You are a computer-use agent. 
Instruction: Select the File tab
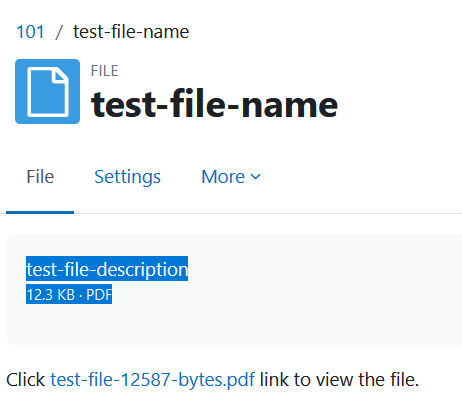click(40, 177)
